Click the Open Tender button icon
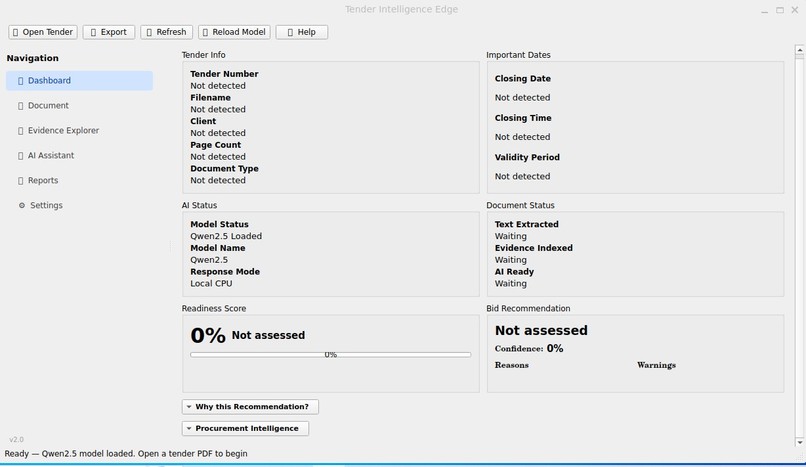806x467 pixels. pos(15,32)
